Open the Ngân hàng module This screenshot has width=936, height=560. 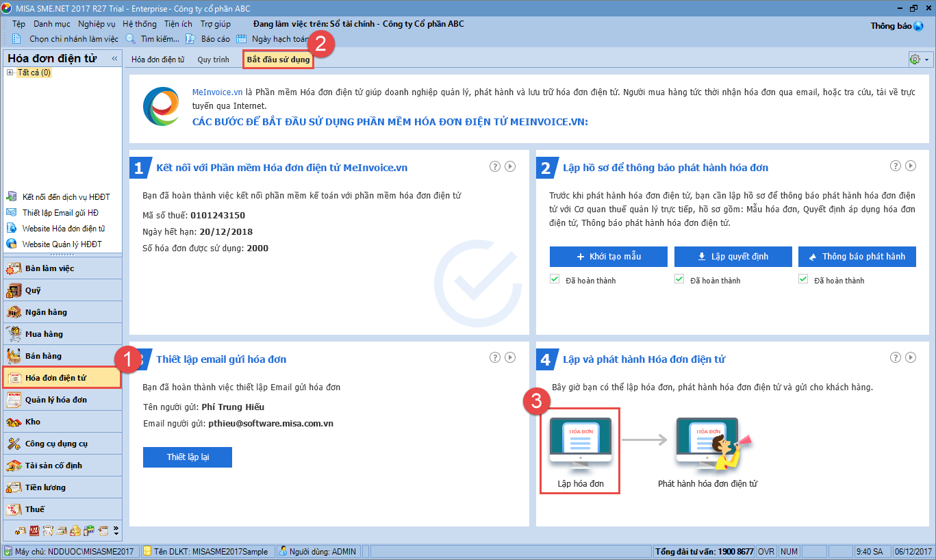[63, 312]
